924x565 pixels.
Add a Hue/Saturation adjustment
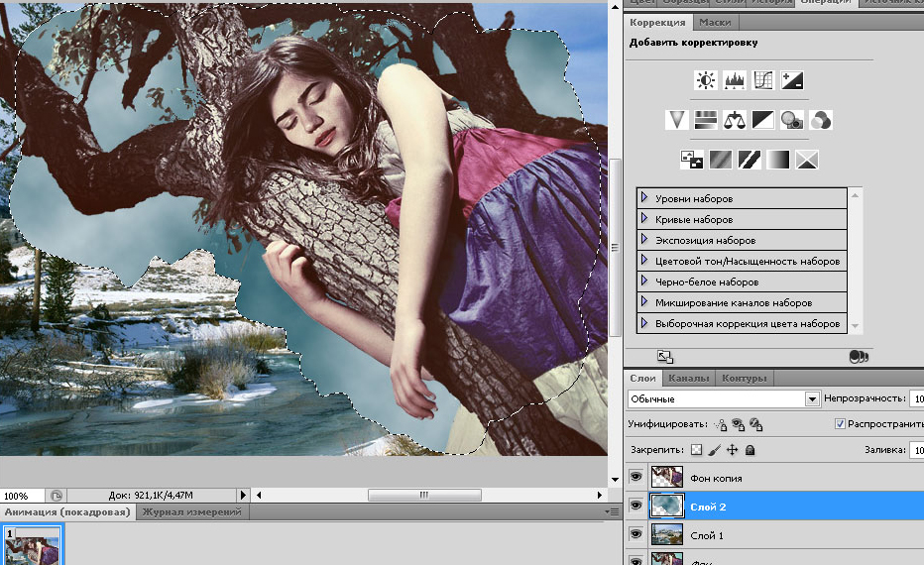click(705, 120)
